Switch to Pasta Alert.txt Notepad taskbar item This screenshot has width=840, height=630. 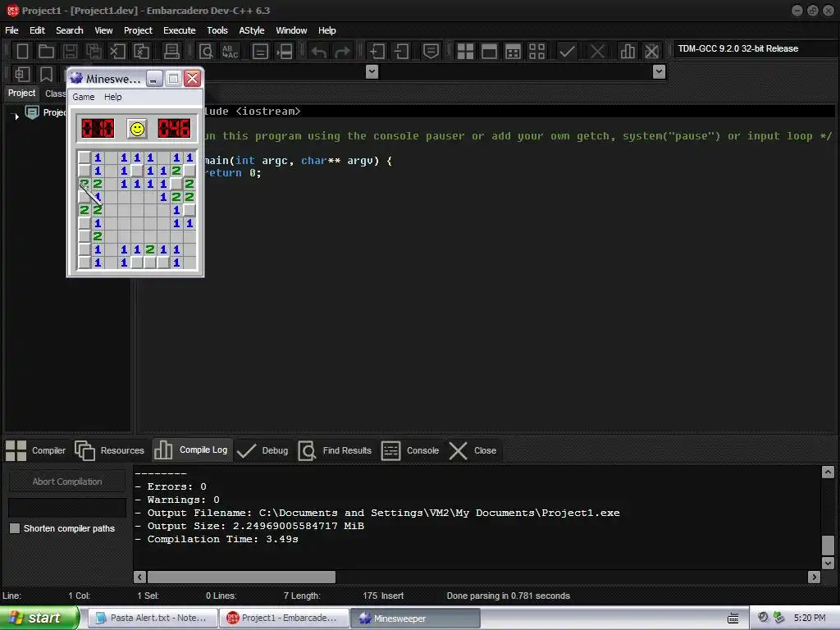pos(152,618)
